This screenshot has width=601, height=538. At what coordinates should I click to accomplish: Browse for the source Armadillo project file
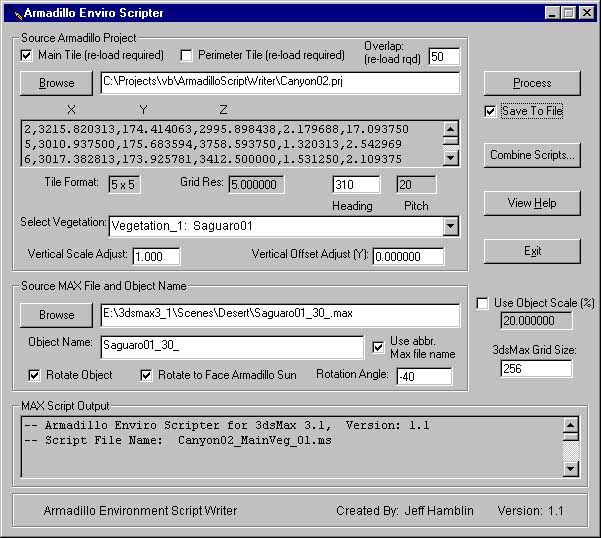(x=57, y=83)
